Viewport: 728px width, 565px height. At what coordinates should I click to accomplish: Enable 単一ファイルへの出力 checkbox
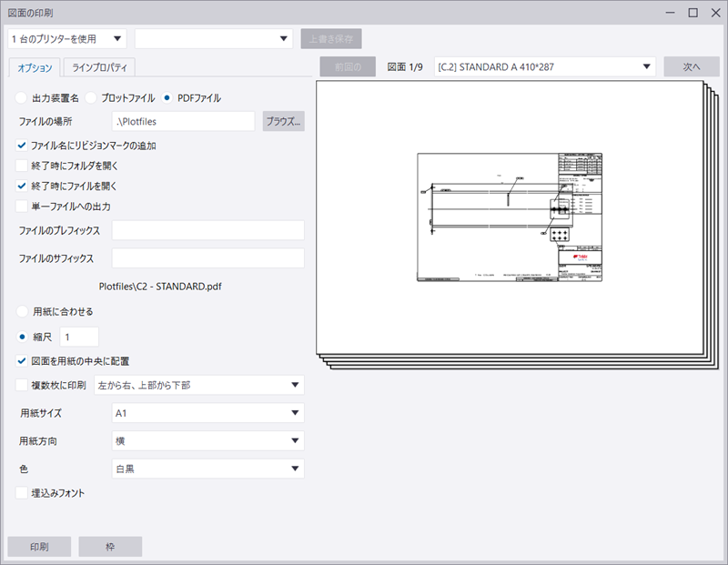click(21, 207)
